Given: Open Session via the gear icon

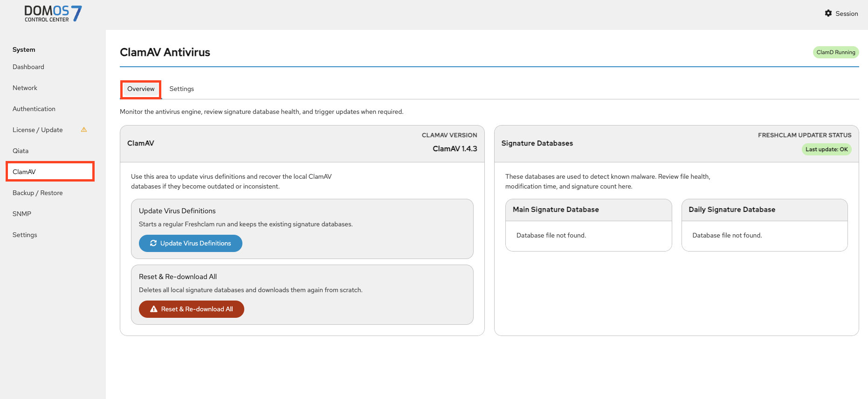Looking at the screenshot, I should click(828, 14).
